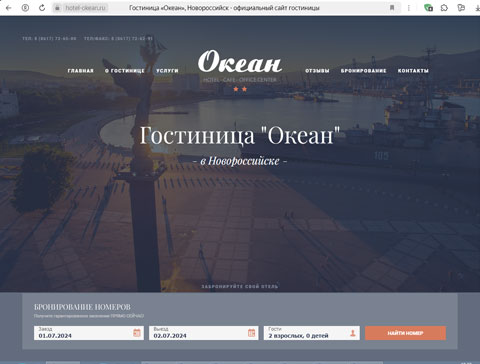Click the tel/fax number in the header
The width and height of the screenshot is (480, 364).
118,39
